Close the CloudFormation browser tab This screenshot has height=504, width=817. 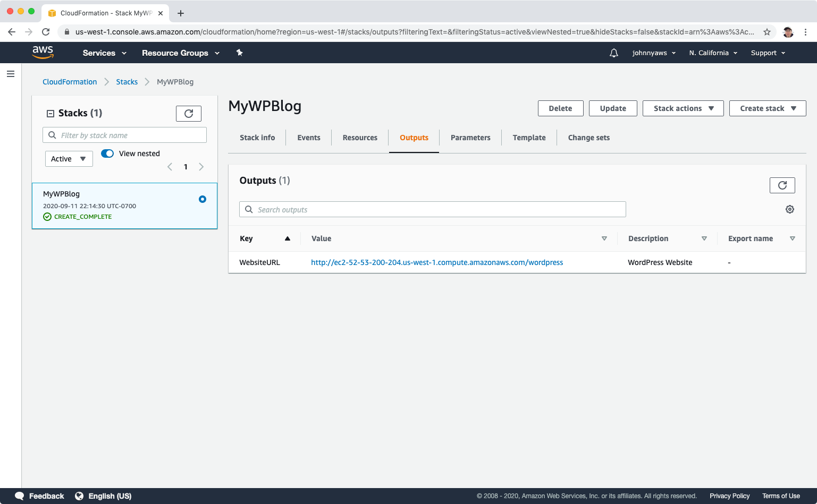click(x=161, y=13)
